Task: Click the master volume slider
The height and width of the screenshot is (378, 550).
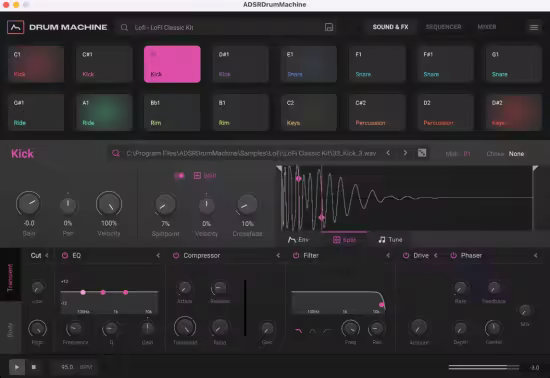Action: (x=484, y=367)
